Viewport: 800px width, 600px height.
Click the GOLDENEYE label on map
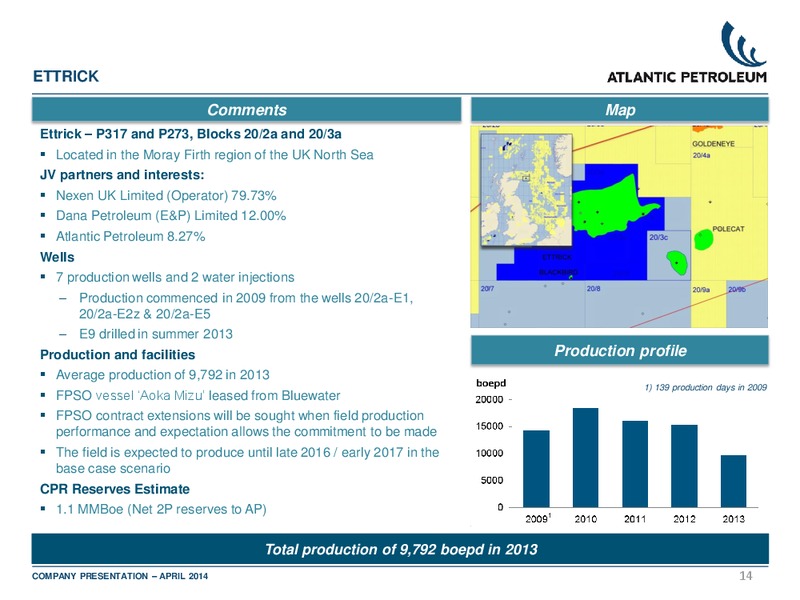pos(713,144)
